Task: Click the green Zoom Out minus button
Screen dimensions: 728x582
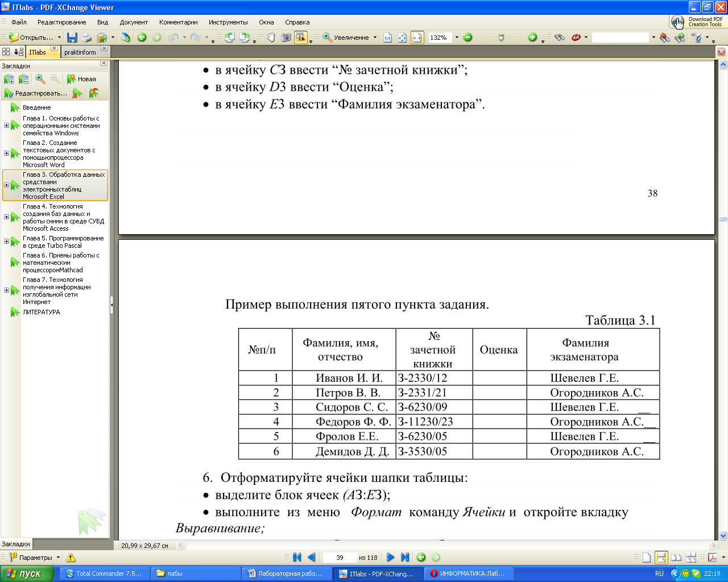Action: coord(468,38)
